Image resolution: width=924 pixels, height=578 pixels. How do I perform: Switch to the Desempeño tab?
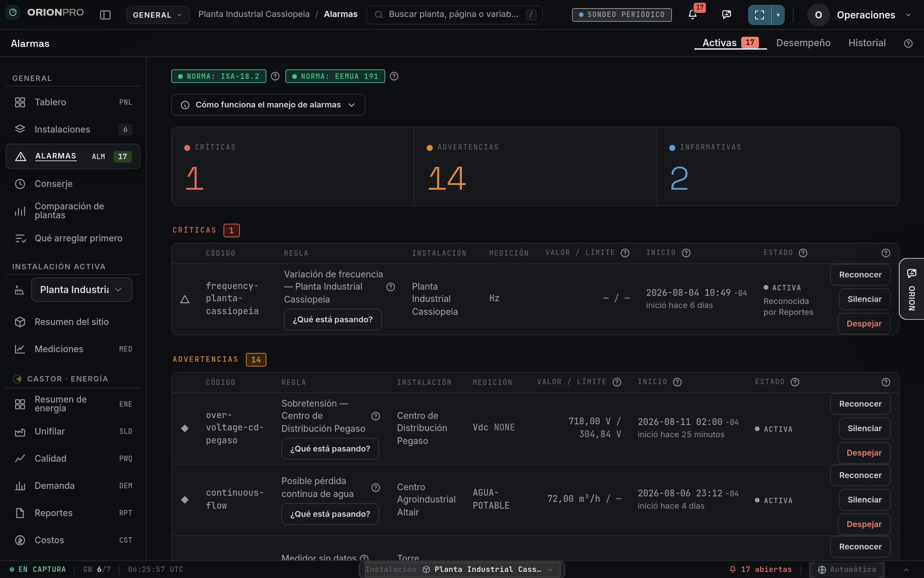tap(803, 43)
